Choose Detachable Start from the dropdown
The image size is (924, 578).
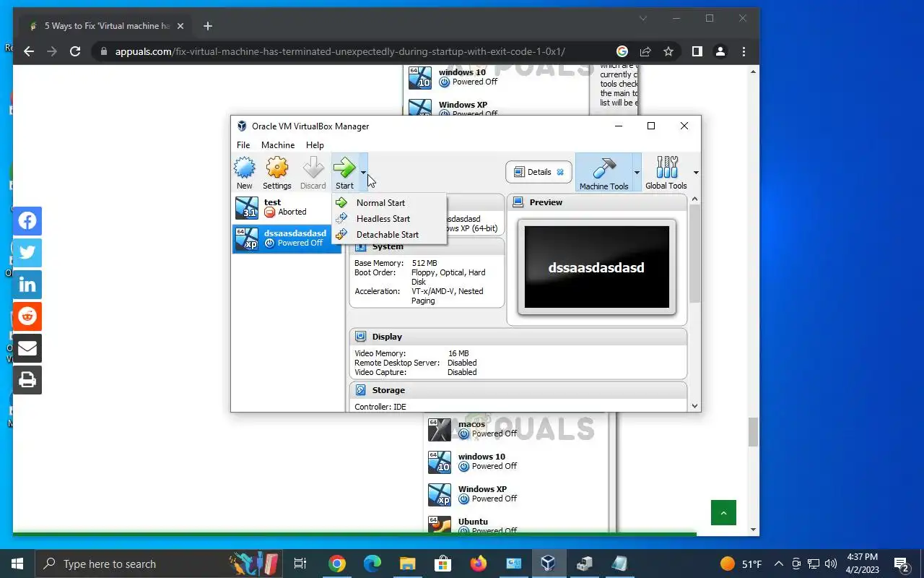coord(389,235)
